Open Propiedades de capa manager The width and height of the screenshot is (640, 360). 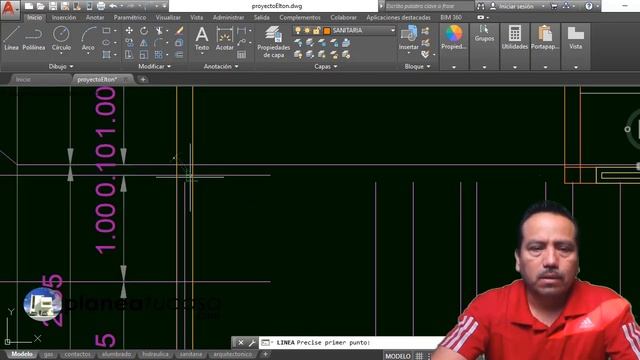(x=273, y=42)
